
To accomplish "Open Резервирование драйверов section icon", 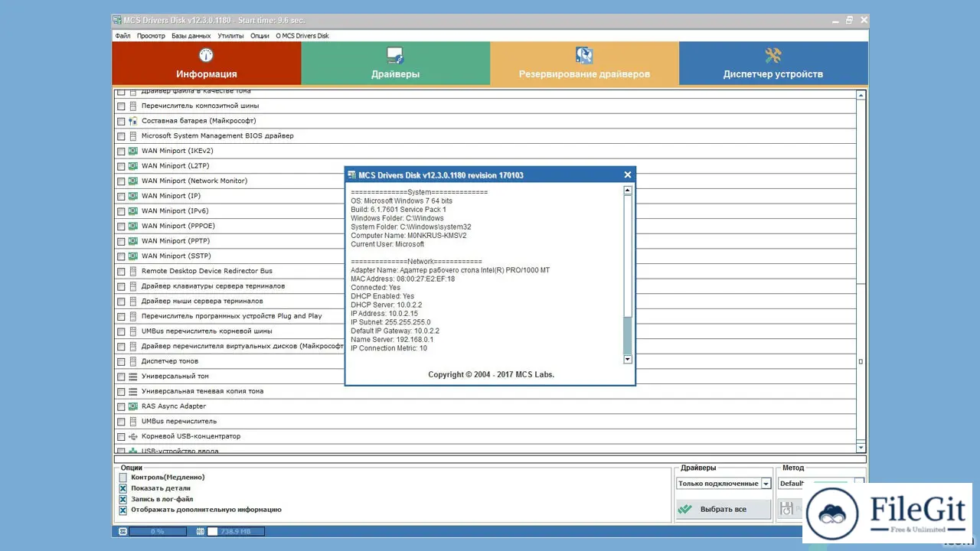I will coord(584,55).
